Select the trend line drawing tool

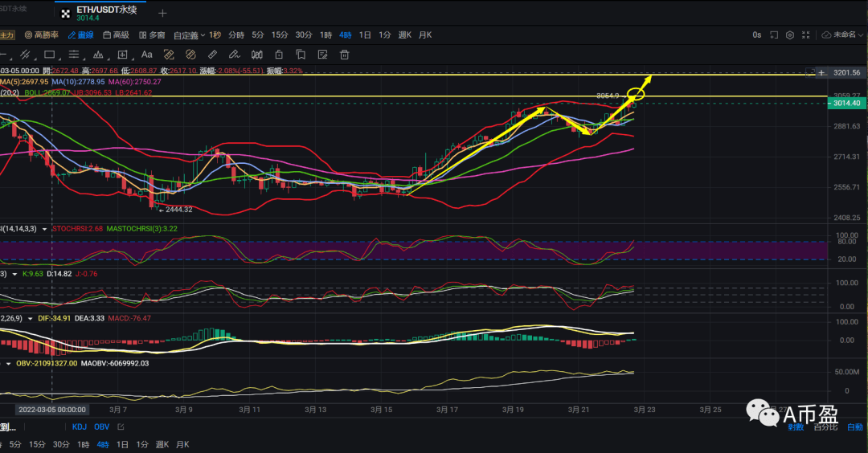[3, 55]
